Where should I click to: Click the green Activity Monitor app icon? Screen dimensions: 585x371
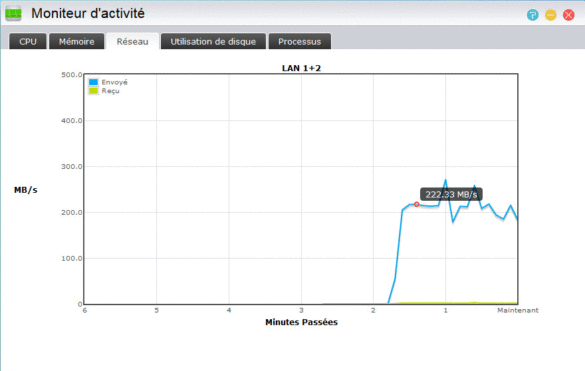pyautogui.click(x=13, y=14)
